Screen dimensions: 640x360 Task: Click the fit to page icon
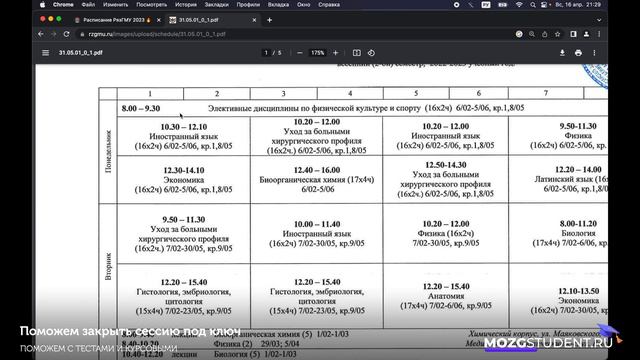357,53
